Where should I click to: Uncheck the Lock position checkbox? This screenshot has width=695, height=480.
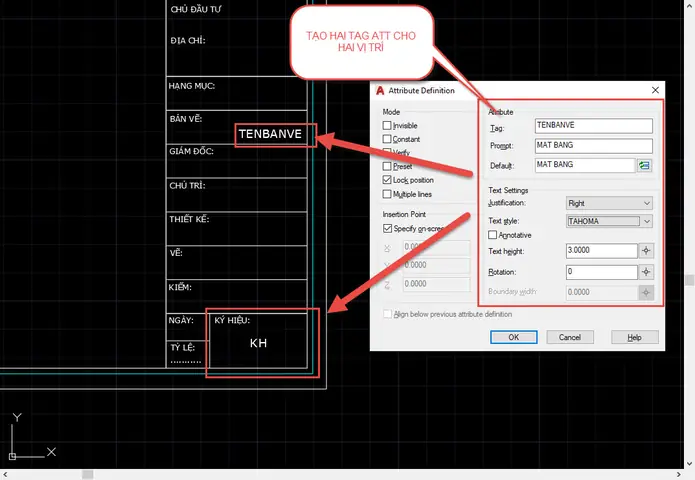(387, 180)
